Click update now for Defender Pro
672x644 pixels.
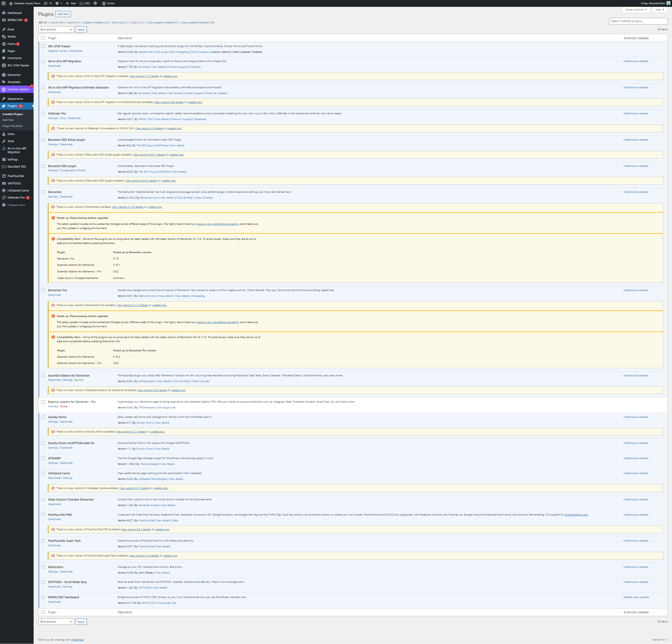[x=174, y=129]
